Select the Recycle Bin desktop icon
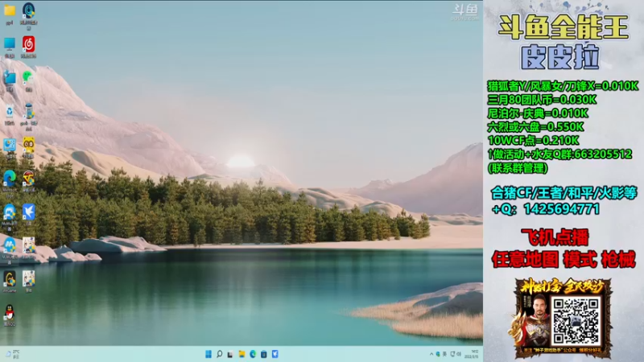This screenshot has height=362, width=644. coord(10,111)
